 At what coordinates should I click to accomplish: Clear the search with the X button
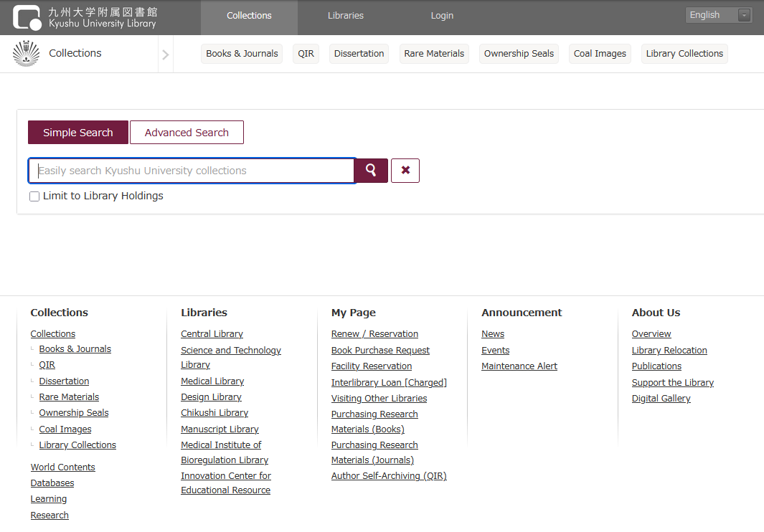click(405, 171)
